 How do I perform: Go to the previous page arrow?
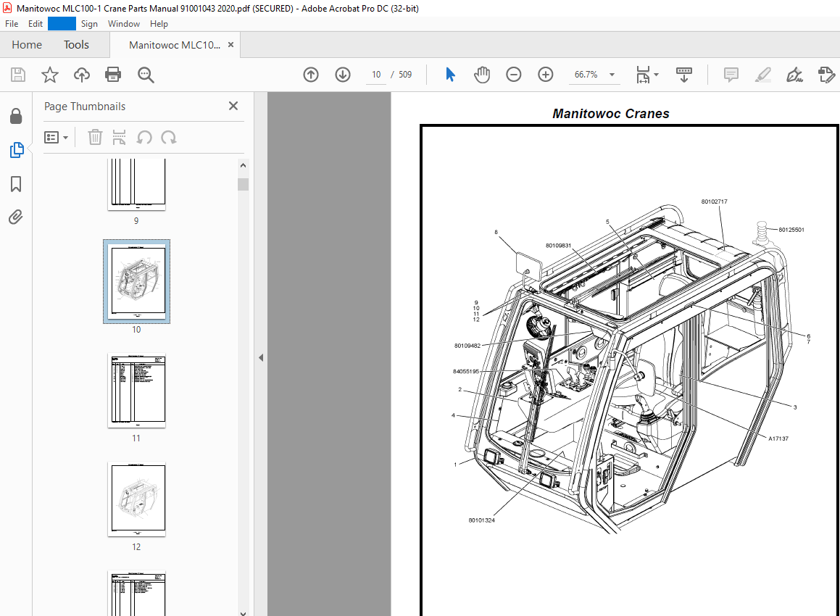coord(311,75)
